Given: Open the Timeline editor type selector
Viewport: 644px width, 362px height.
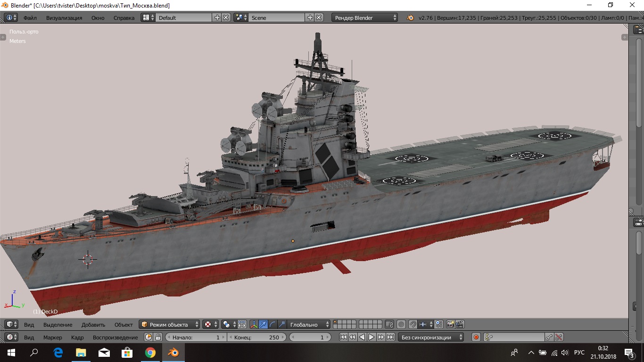Looking at the screenshot, I should pyautogui.click(x=11, y=337).
